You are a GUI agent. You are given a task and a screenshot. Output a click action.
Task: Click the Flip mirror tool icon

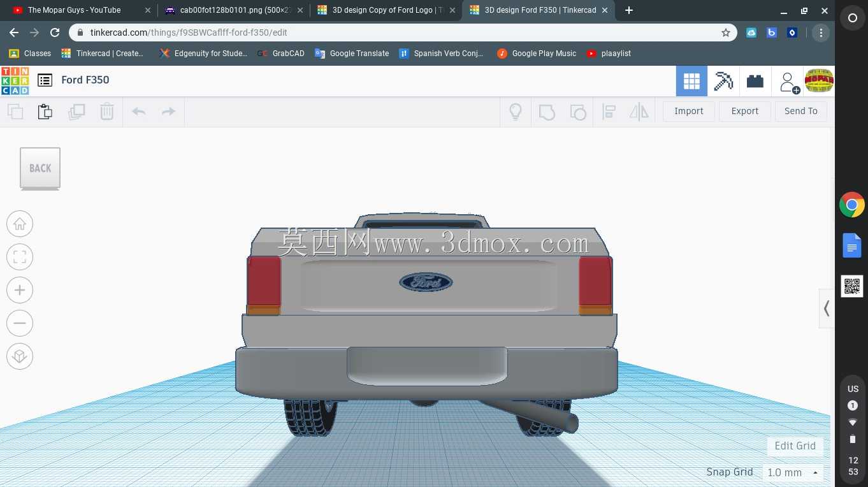pyautogui.click(x=639, y=112)
